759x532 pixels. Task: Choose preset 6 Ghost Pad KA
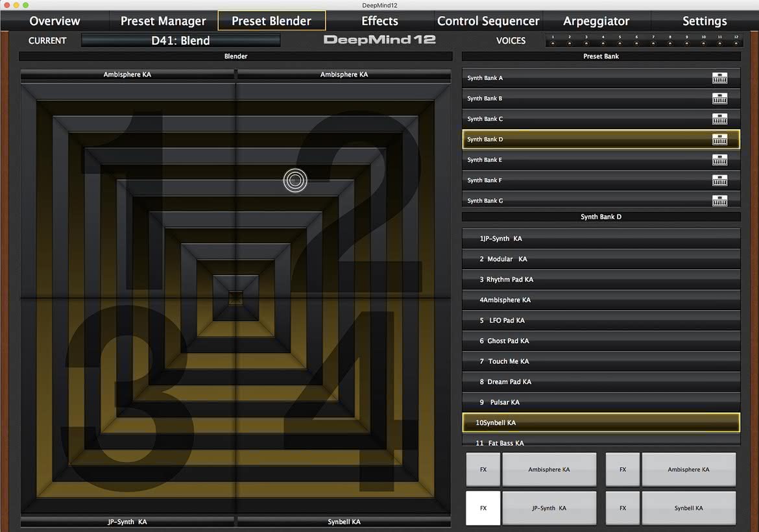[x=601, y=341]
